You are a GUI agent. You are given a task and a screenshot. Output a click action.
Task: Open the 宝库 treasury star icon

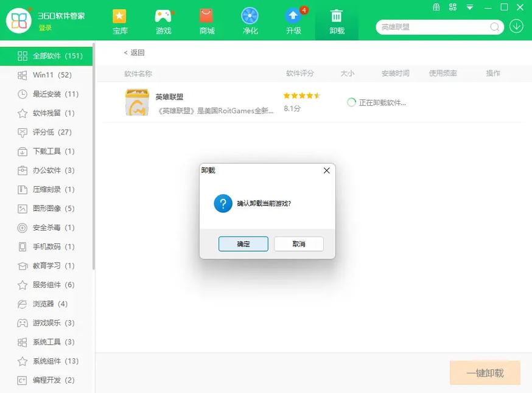click(x=119, y=17)
